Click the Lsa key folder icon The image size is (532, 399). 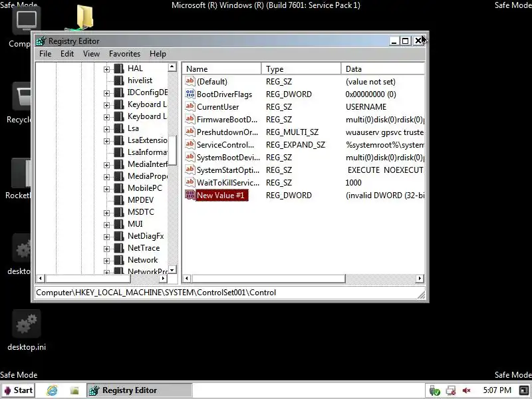(119, 128)
